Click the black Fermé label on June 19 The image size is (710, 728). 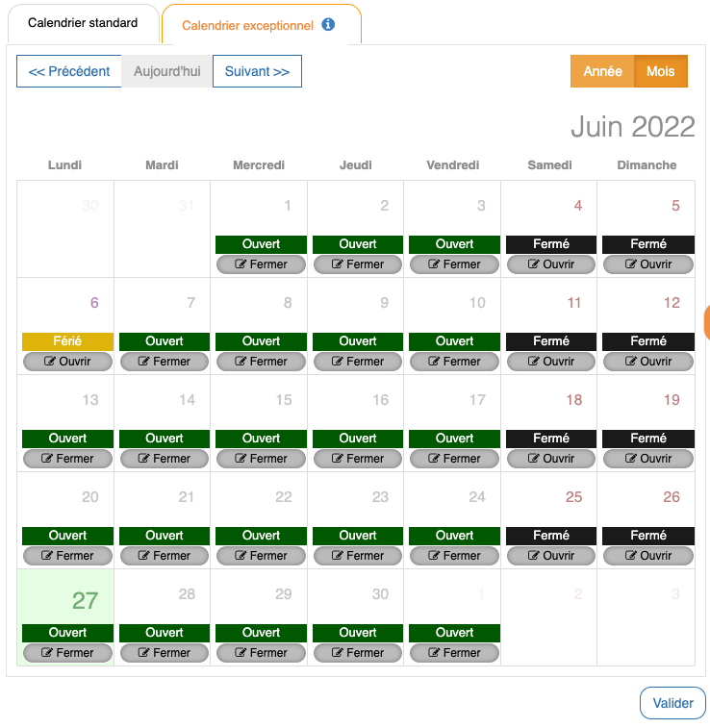coord(648,439)
